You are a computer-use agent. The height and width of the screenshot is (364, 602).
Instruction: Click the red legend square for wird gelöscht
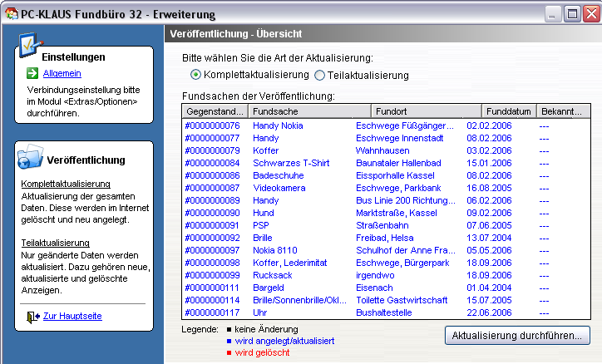coord(230,353)
